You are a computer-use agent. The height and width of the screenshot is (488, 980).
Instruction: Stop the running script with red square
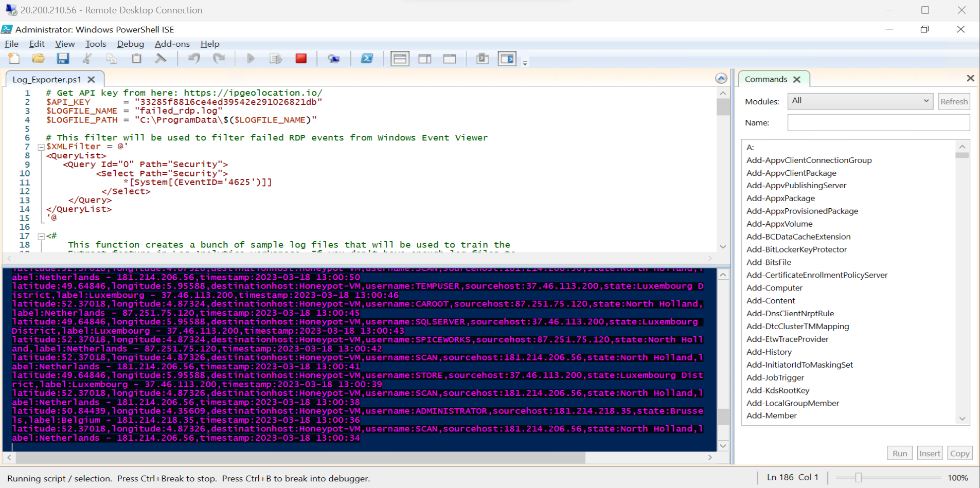coord(301,59)
